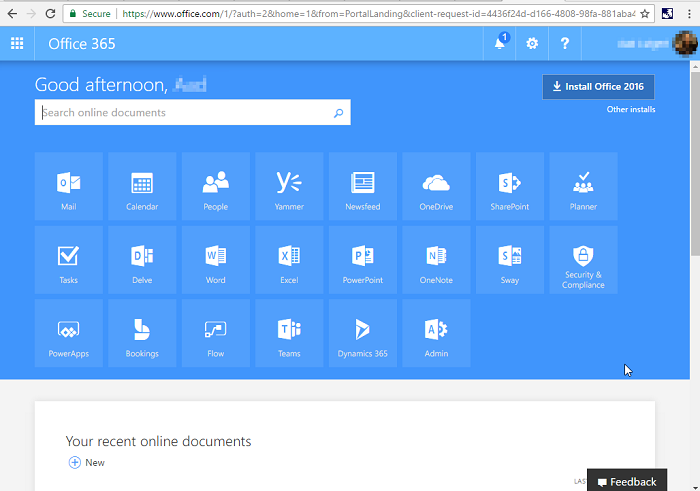Launch Dynamics 365
This screenshot has width=700, height=491.
[x=362, y=333]
